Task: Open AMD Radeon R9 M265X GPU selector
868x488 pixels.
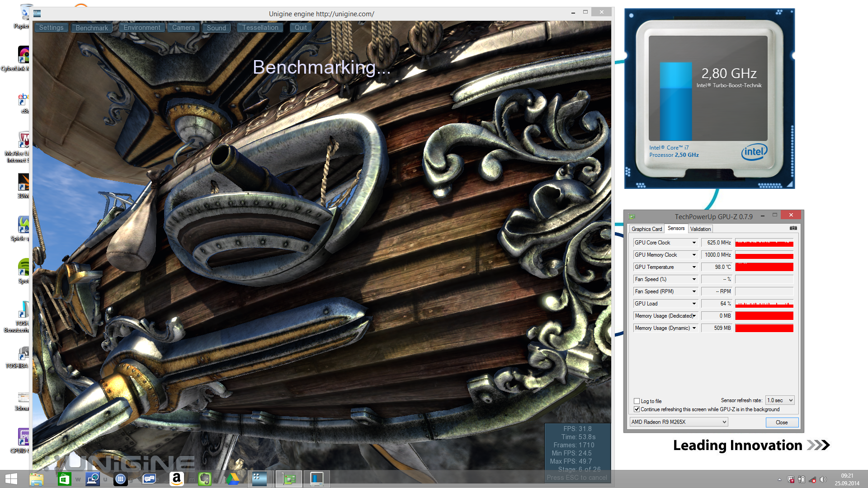Action: tap(679, 422)
